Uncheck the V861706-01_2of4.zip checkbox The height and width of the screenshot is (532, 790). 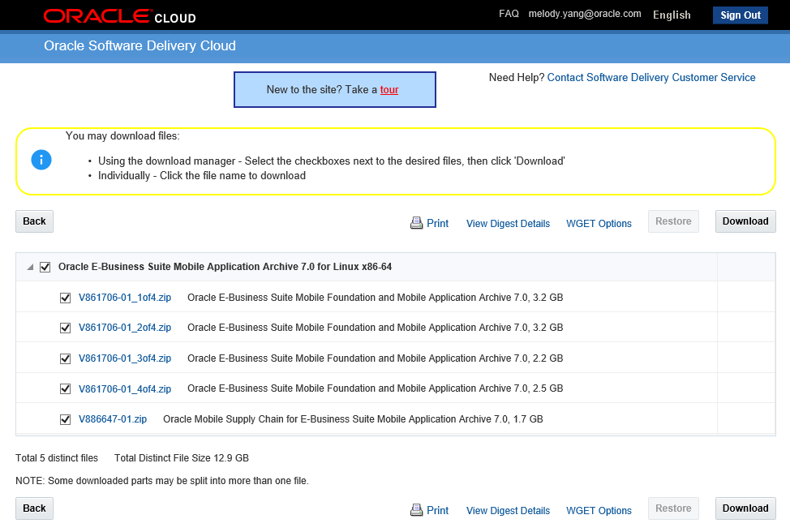[x=65, y=328]
